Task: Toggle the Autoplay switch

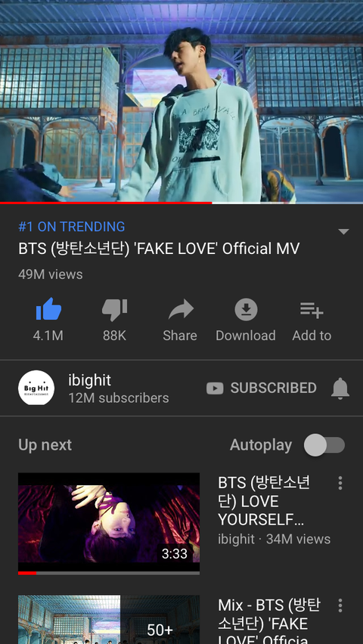Action: point(324,445)
